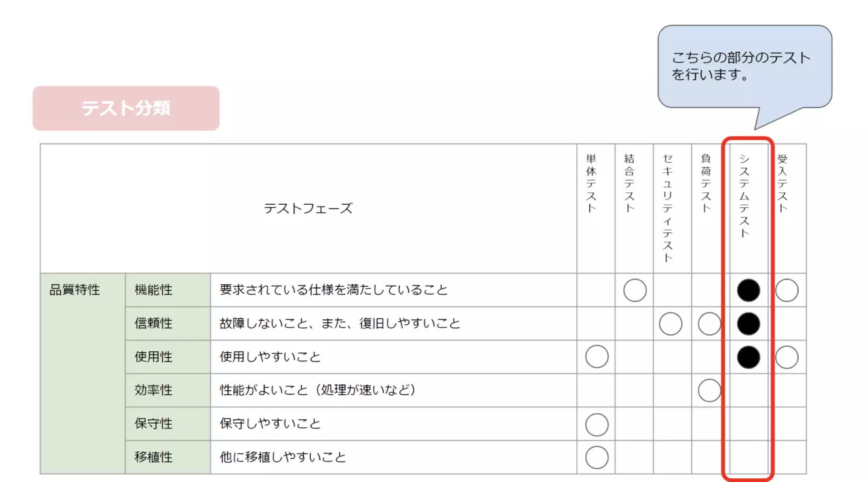Click the テスト分類 pink label
This screenshot has width=868, height=482.
(x=126, y=108)
